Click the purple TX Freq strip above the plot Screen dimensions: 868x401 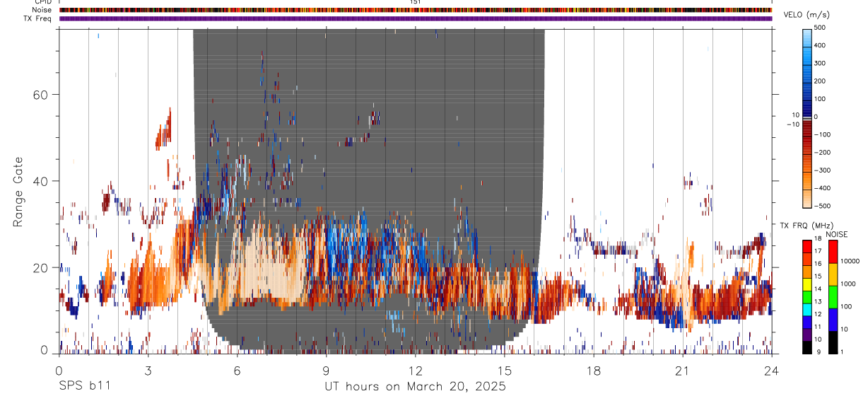(415, 18)
